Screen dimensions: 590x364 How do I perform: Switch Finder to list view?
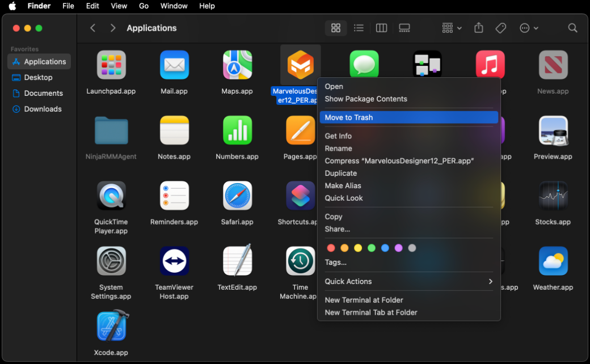coord(359,28)
